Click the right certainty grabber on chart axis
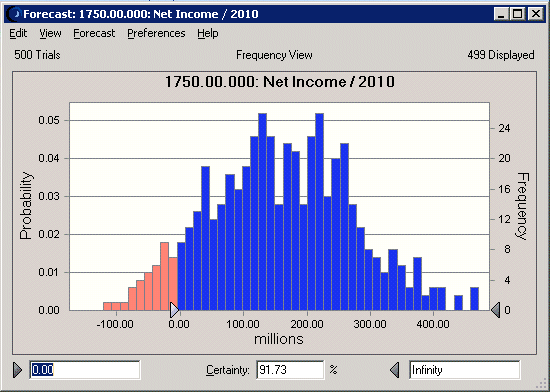Image resolution: width=550 pixels, height=392 pixels. pos(495,310)
